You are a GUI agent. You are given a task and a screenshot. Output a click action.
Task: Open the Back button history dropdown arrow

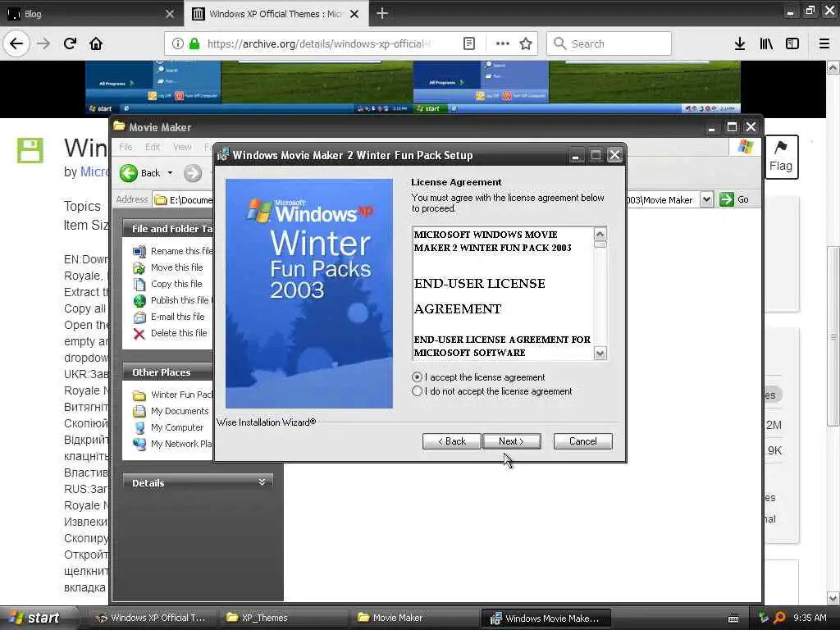pyautogui.click(x=170, y=173)
